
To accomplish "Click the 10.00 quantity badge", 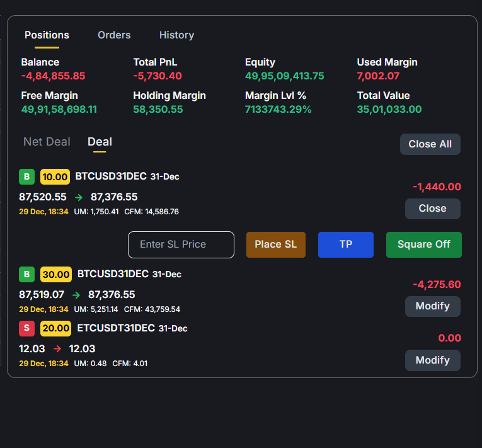I will (x=55, y=176).
